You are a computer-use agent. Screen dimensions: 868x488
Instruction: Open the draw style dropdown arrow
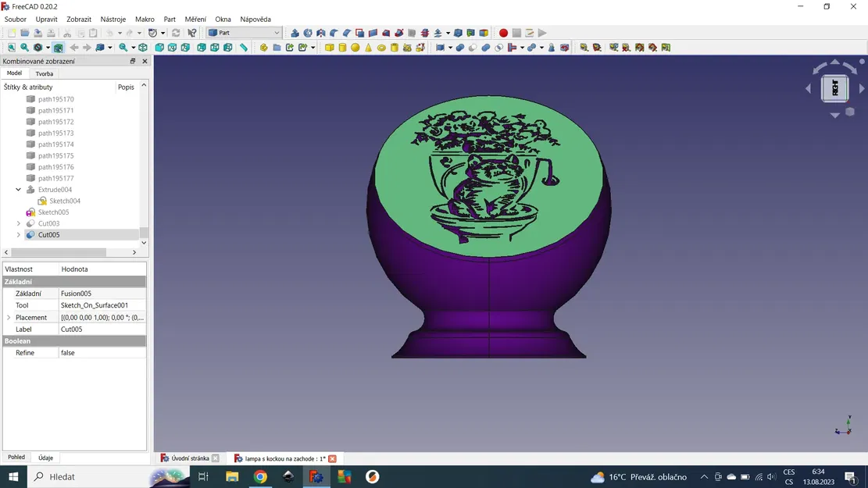[48, 48]
